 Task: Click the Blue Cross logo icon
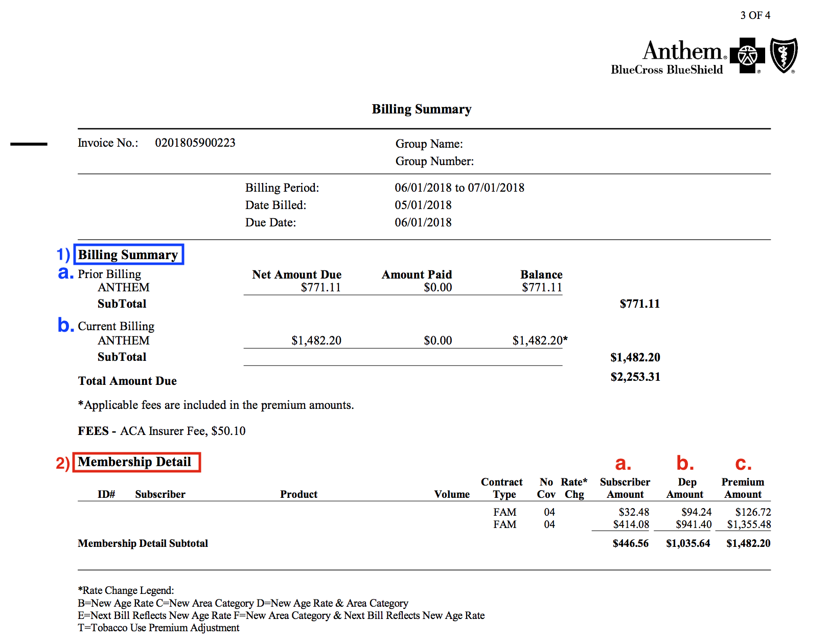point(747,55)
